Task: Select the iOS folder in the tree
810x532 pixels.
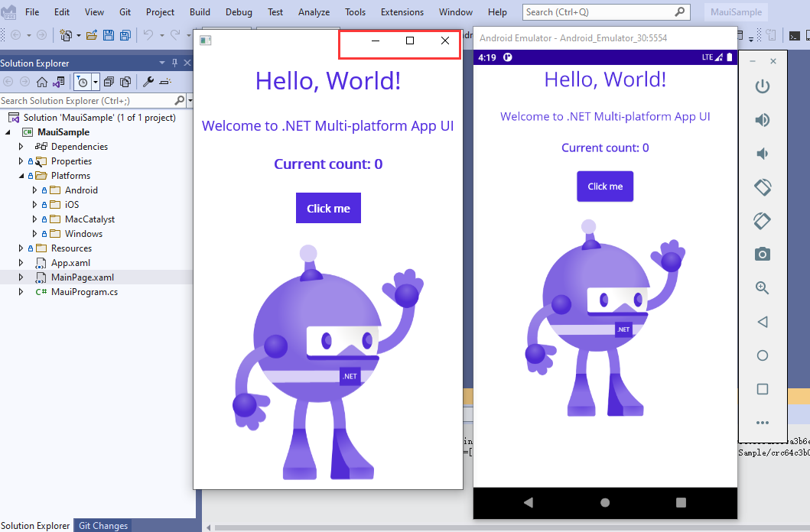Action: point(72,204)
